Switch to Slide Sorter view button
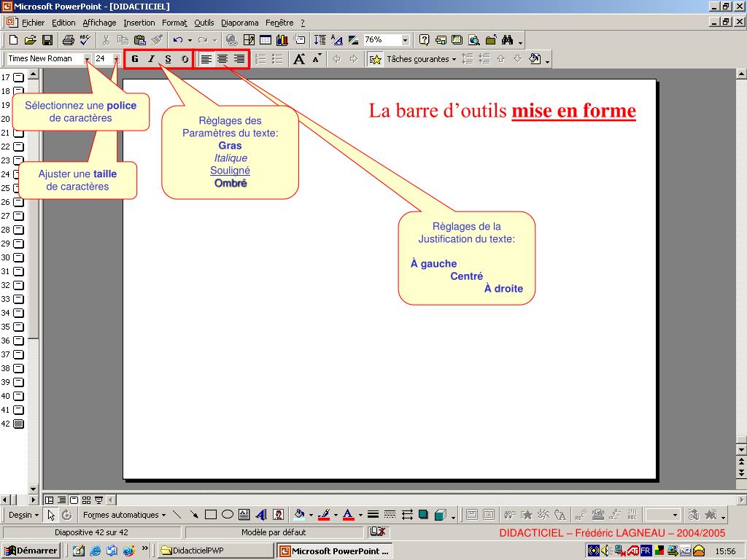The width and height of the screenshot is (747, 560). 86,500
